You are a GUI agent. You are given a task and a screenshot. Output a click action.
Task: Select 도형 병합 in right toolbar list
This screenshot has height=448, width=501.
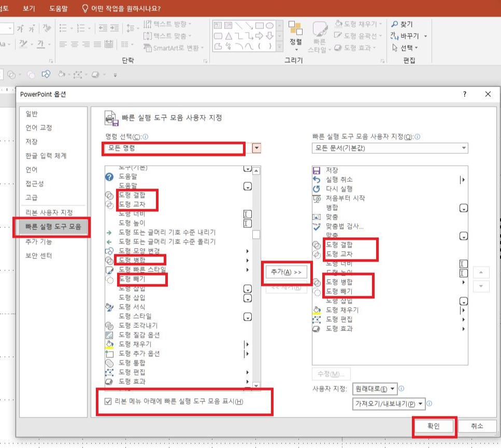coord(390,282)
